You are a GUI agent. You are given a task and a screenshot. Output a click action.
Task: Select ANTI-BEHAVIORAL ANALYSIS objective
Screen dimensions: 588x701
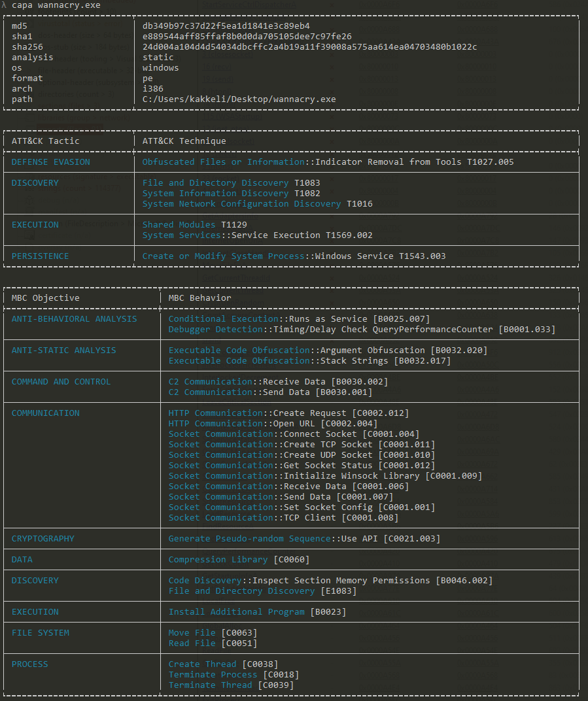[74, 319]
